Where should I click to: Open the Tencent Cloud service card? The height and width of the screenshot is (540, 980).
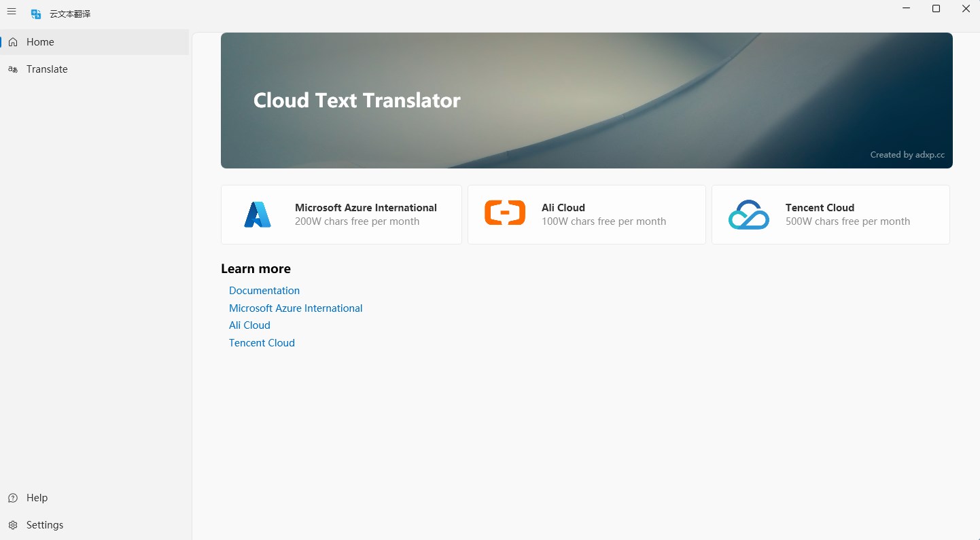pyautogui.click(x=830, y=215)
